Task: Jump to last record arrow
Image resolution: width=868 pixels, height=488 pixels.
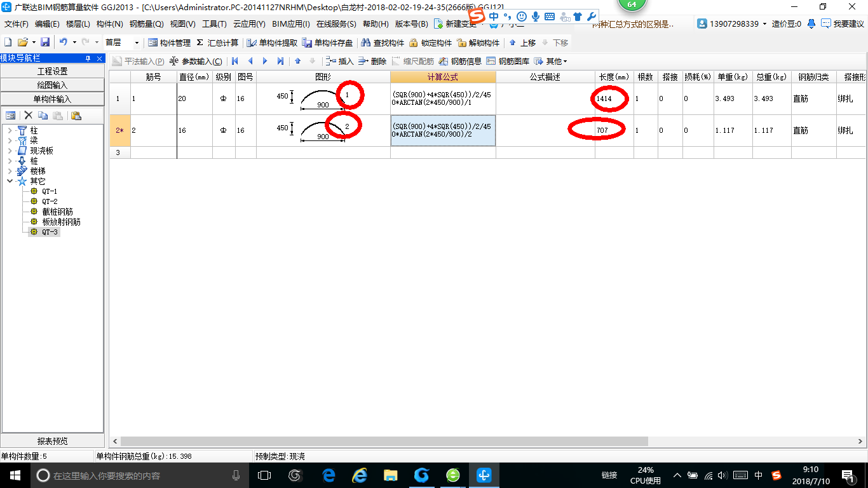Action: (280, 62)
